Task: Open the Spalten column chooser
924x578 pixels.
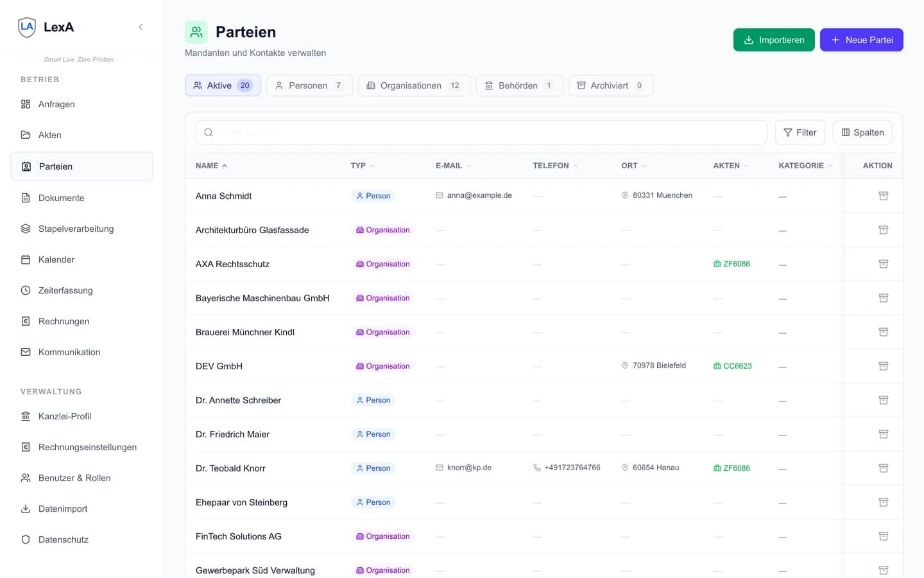Action: coord(862,132)
